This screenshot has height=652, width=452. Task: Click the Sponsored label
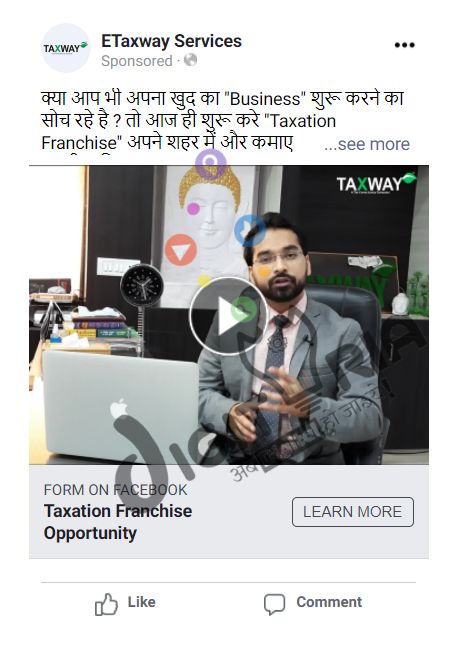coord(137,61)
